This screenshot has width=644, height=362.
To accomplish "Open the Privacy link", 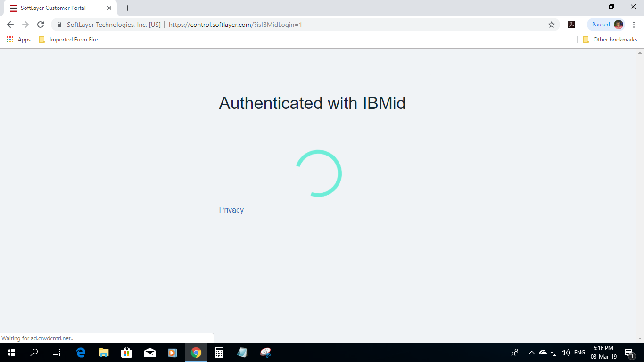I will [x=231, y=210].
